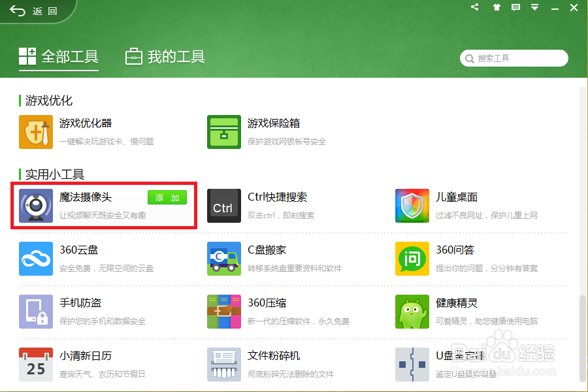Select the 小清新日历 calendar icon
This screenshot has width=588, height=392.
click(35, 363)
